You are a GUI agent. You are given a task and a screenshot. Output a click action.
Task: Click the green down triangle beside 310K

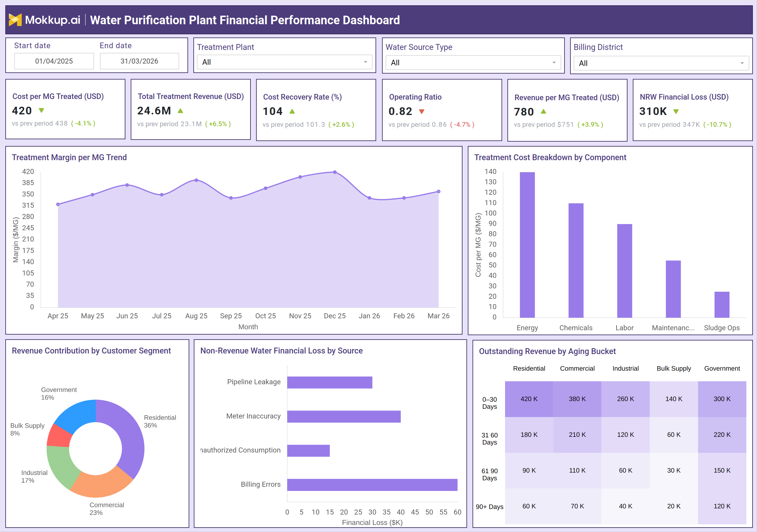676,111
